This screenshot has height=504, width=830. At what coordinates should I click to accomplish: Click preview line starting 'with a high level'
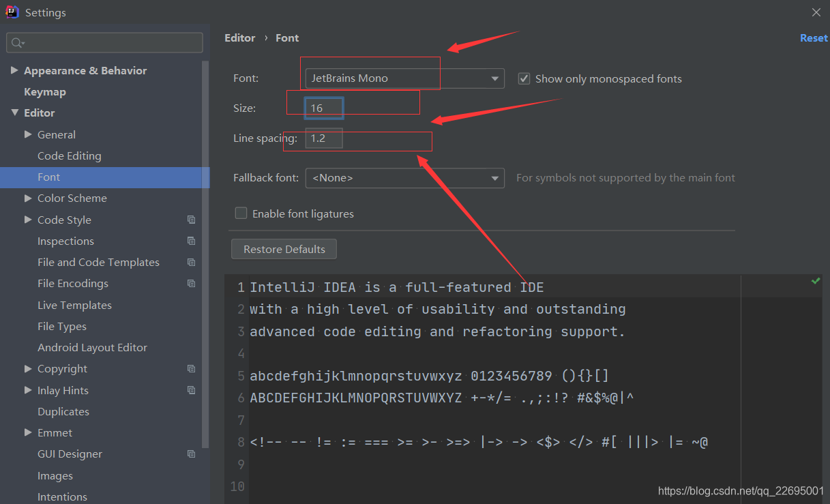pyautogui.click(x=438, y=309)
